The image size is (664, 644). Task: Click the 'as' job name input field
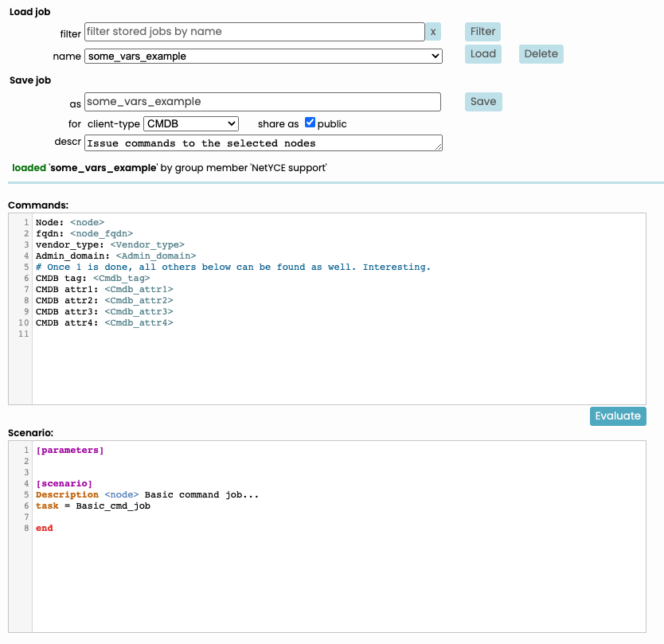(x=263, y=102)
